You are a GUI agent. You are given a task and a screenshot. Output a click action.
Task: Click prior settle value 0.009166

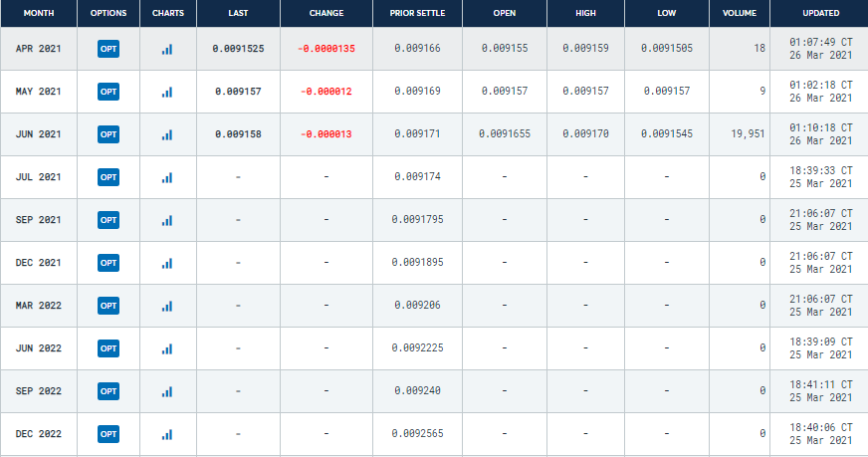click(x=417, y=48)
